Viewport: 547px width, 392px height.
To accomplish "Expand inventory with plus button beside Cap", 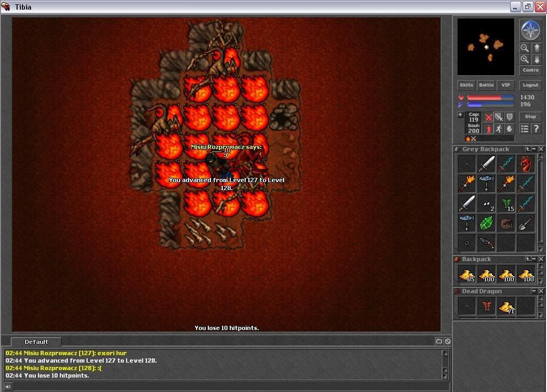I will 460,114.
